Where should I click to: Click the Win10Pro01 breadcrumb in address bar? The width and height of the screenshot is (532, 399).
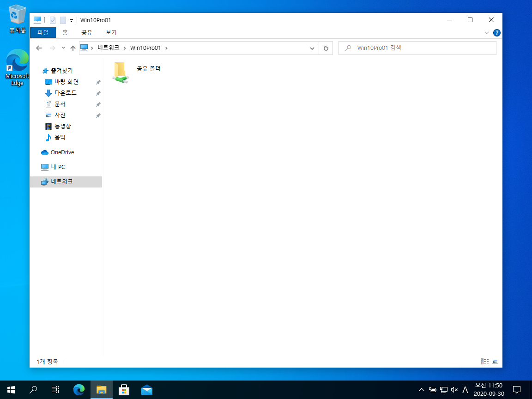tap(145, 48)
